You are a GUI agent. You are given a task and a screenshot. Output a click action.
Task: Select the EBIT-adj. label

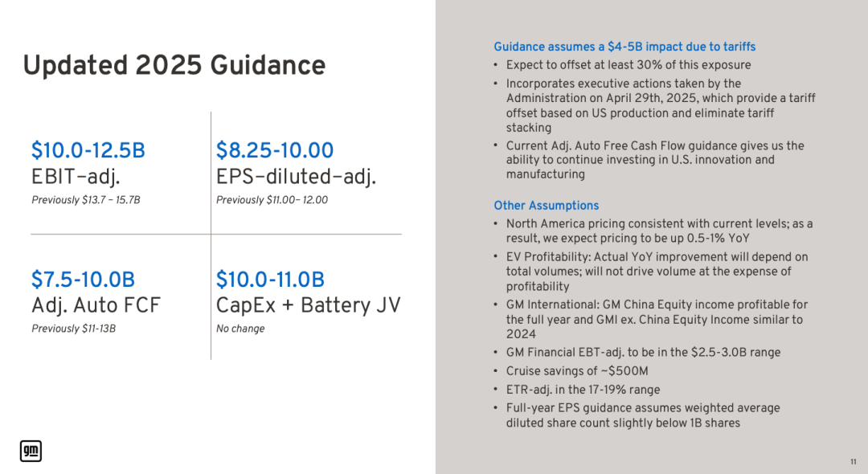pos(76,177)
